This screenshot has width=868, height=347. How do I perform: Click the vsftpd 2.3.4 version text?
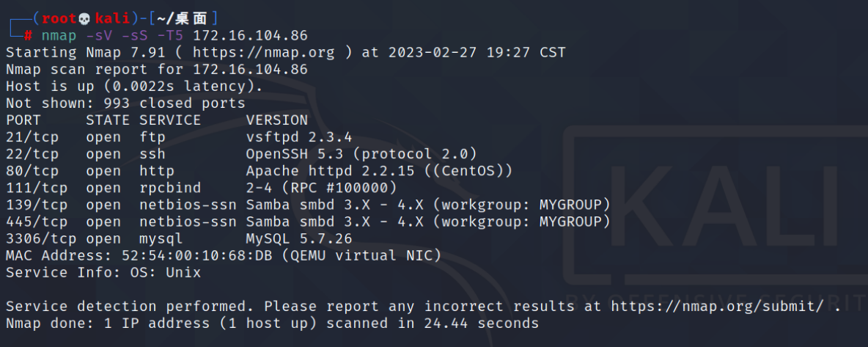tap(299, 137)
